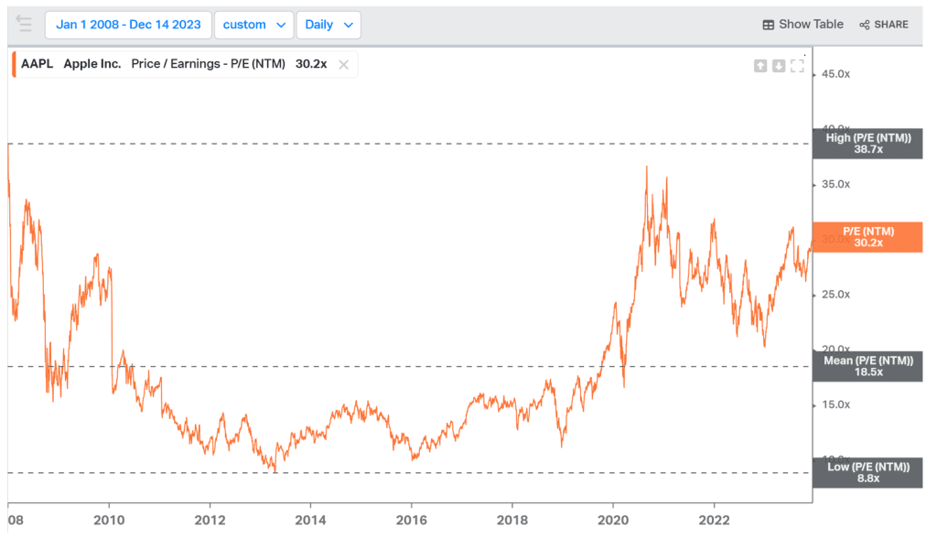937x560 pixels.
Task: Click the AAPL ticker label in legend
Action: click(x=38, y=64)
